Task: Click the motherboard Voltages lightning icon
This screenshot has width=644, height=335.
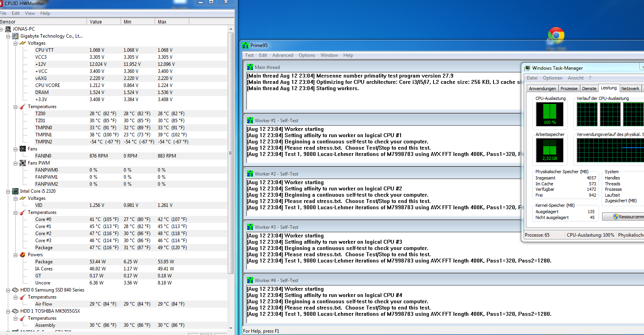Action: click(x=23, y=43)
